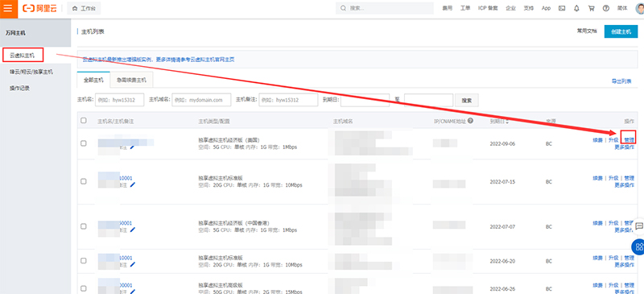Image resolution: width=644 pixels, height=294 pixels.
Task: Open 费用 in top navigation
Action: click(x=448, y=8)
